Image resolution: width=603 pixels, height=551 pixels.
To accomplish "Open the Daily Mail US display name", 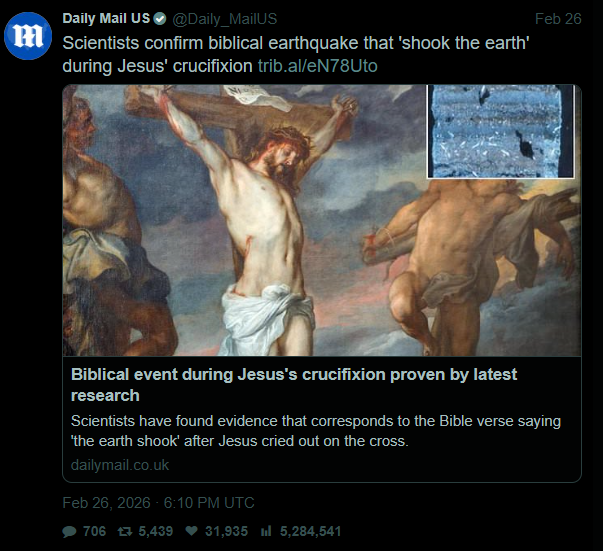I will (x=105, y=19).
